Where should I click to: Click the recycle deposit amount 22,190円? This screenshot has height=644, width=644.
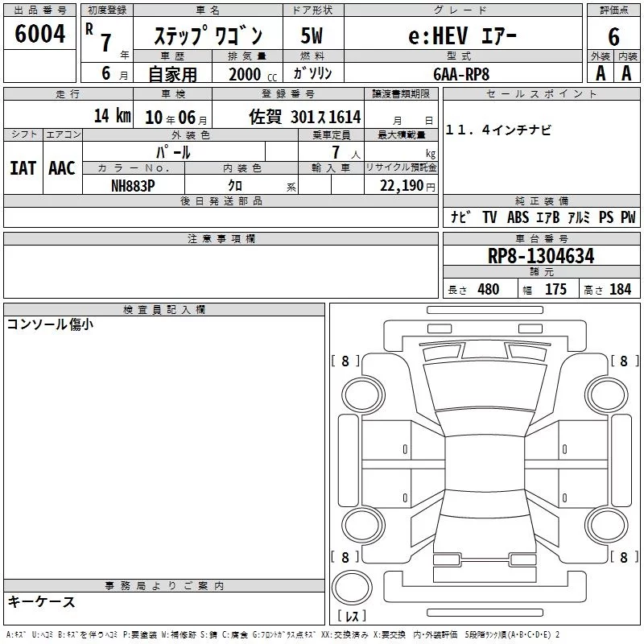407,186
